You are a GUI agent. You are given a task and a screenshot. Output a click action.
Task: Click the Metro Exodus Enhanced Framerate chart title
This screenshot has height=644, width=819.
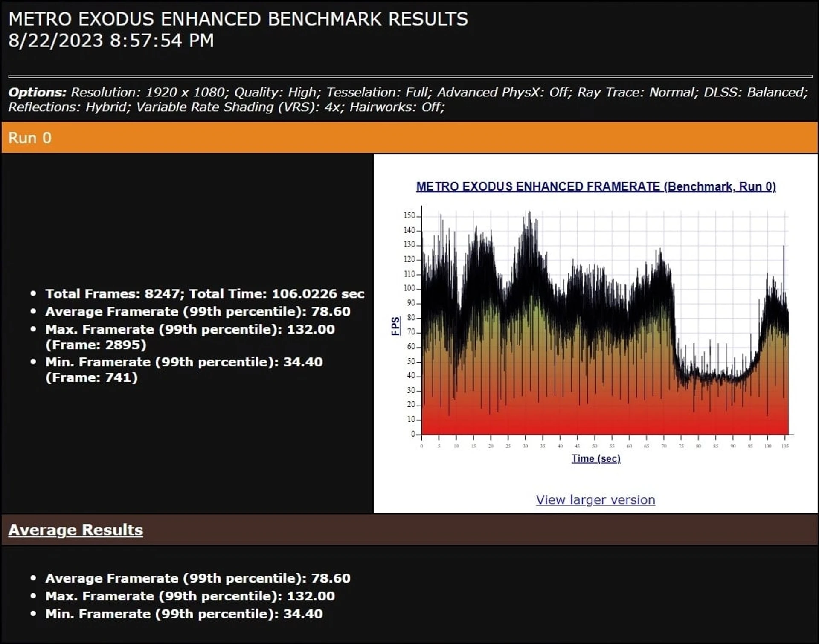(596, 186)
